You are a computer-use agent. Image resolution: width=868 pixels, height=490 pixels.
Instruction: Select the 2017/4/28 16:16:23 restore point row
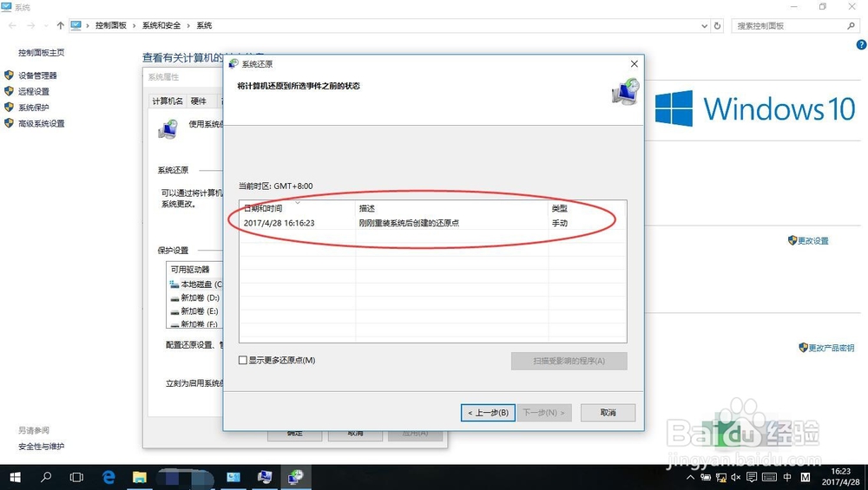(x=433, y=223)
